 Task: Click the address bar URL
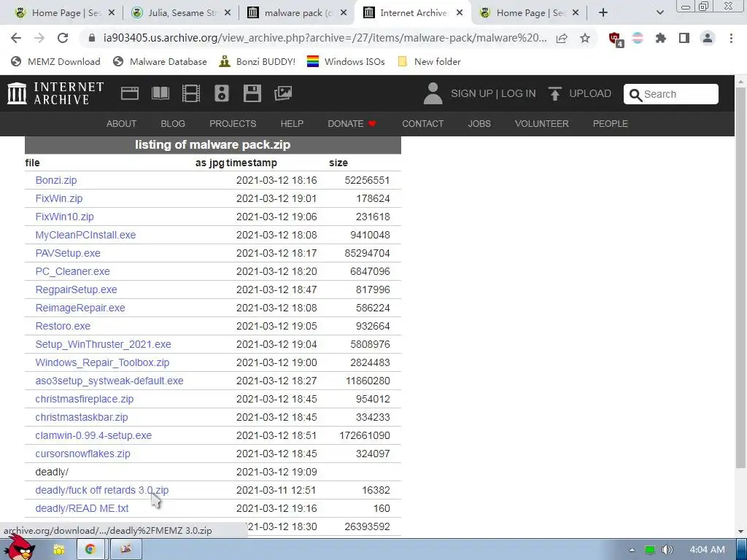tap(325, 38)
